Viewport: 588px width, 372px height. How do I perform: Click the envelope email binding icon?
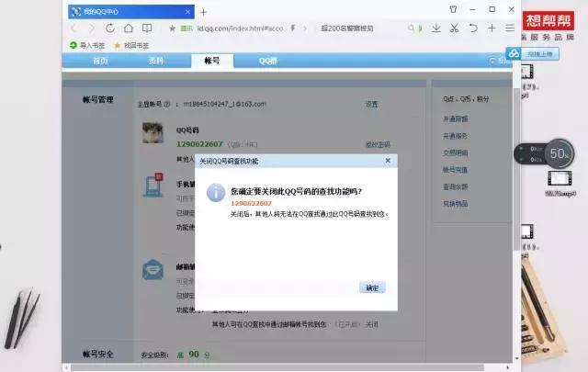(x=153, y=270)
